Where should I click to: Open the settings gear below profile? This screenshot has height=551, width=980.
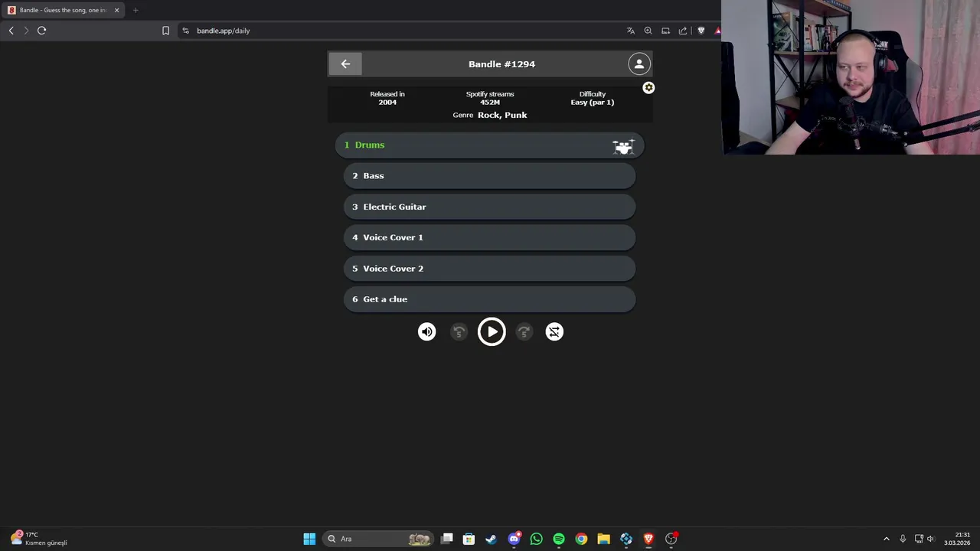click(x=648, y=88)
